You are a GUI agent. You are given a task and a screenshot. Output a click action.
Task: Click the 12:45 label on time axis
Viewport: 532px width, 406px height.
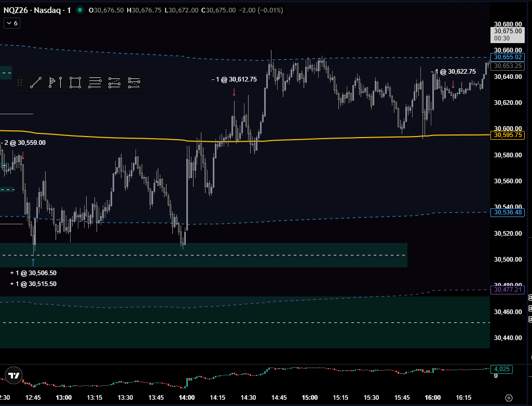(33, 398)
